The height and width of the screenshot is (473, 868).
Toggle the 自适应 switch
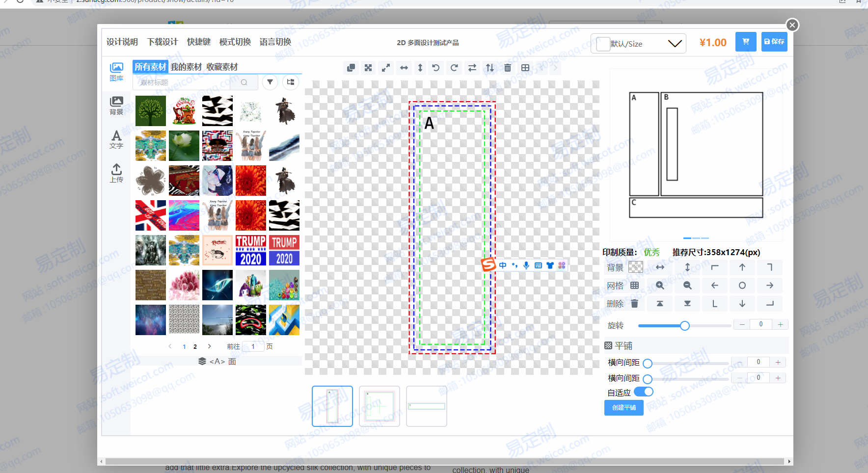[644, 392]
